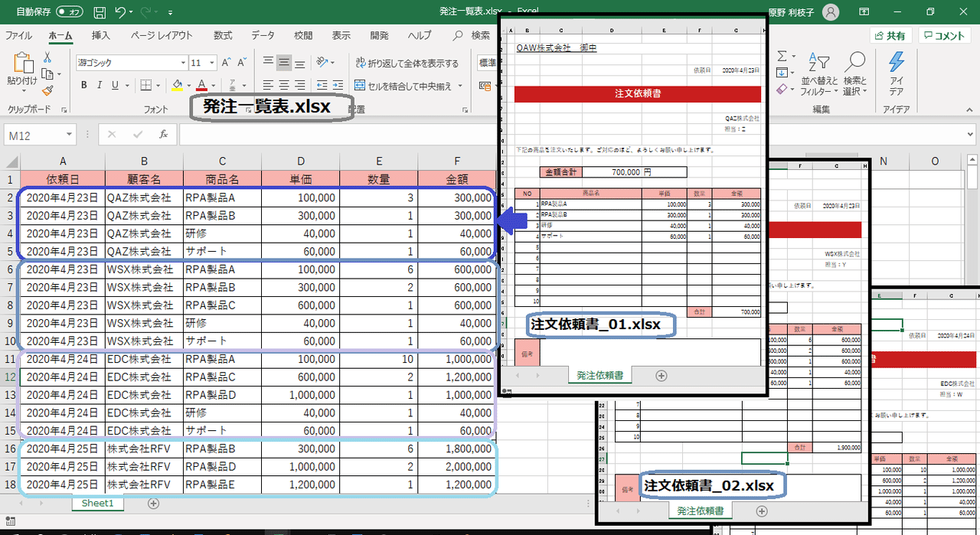
Task: Select the Format Painter brush icon
Action: (x=47, y=90)
